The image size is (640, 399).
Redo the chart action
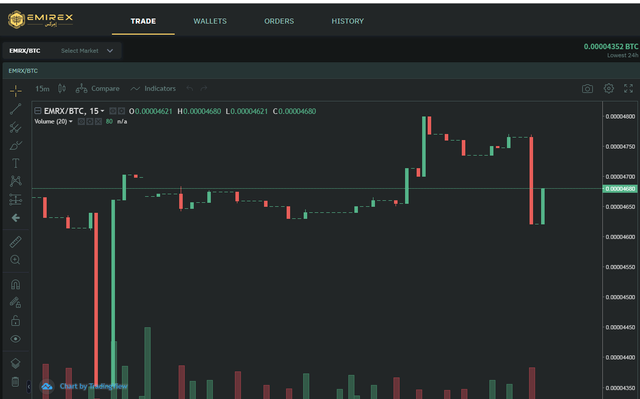(x=204, y=89)
